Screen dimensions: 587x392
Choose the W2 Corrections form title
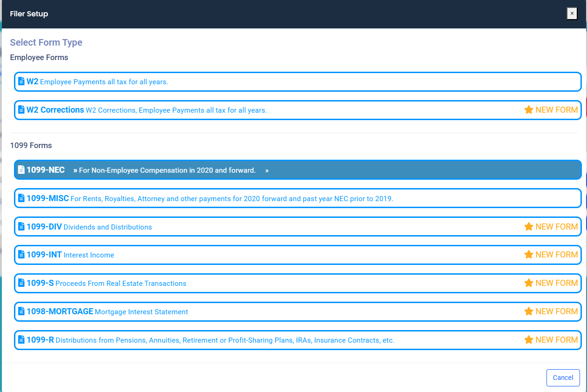point(55,110)
